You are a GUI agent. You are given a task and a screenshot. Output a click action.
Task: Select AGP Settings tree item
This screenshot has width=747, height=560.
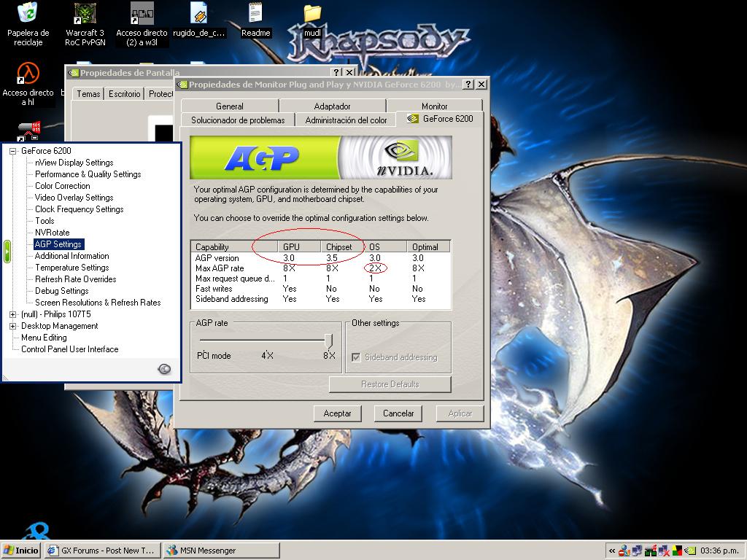58,244
